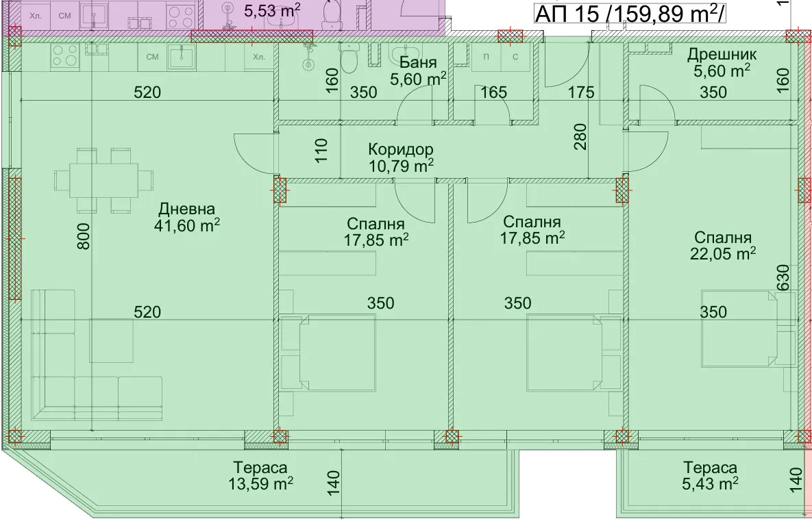Select the four-burner stove in the kitchen
Viewport: 812px width, 521px height.
[x=64, y=55]
